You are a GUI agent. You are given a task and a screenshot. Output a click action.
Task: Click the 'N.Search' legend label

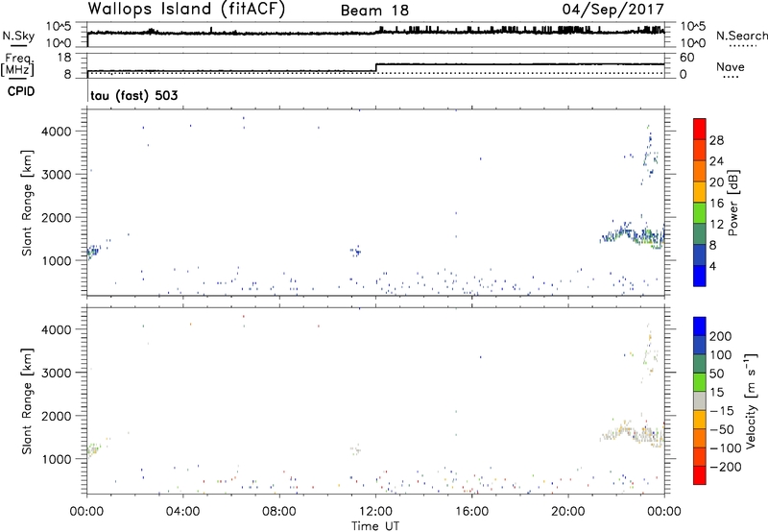[x=741, y=36]
